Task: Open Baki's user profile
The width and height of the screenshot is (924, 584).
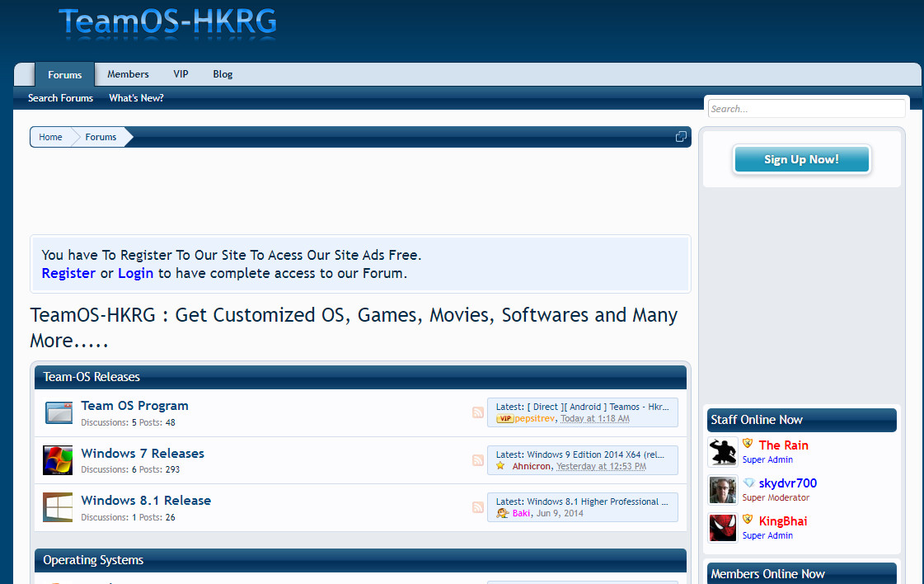Action: [x=522, y=513]
